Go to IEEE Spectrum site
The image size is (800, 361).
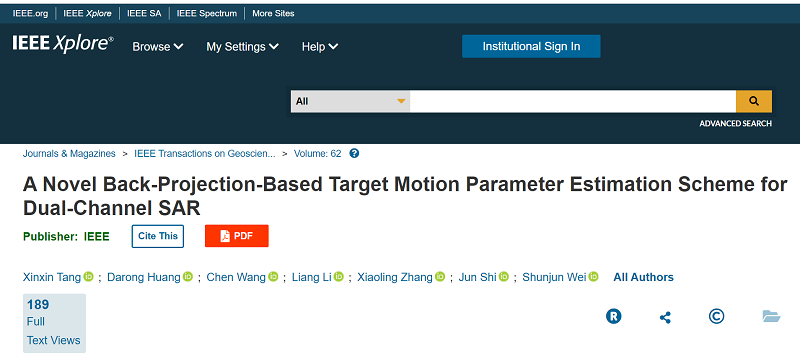(207, 14)
